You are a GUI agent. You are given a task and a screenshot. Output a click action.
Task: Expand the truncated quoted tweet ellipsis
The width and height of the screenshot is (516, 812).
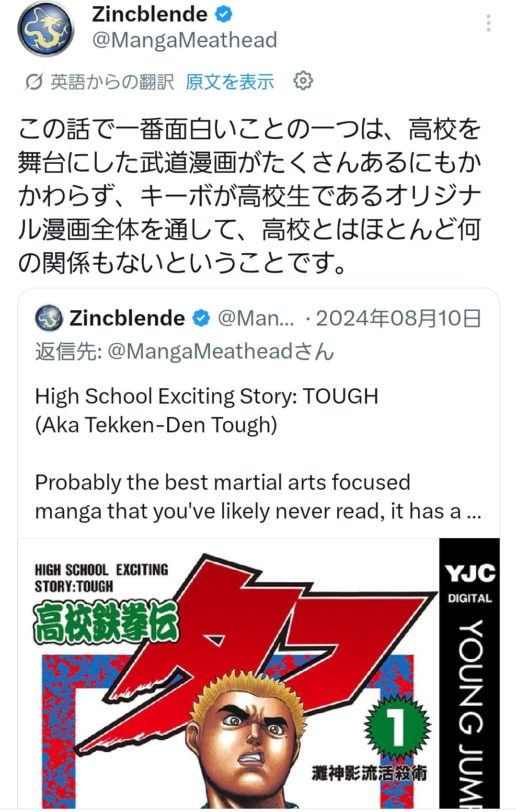click(474, 512)
